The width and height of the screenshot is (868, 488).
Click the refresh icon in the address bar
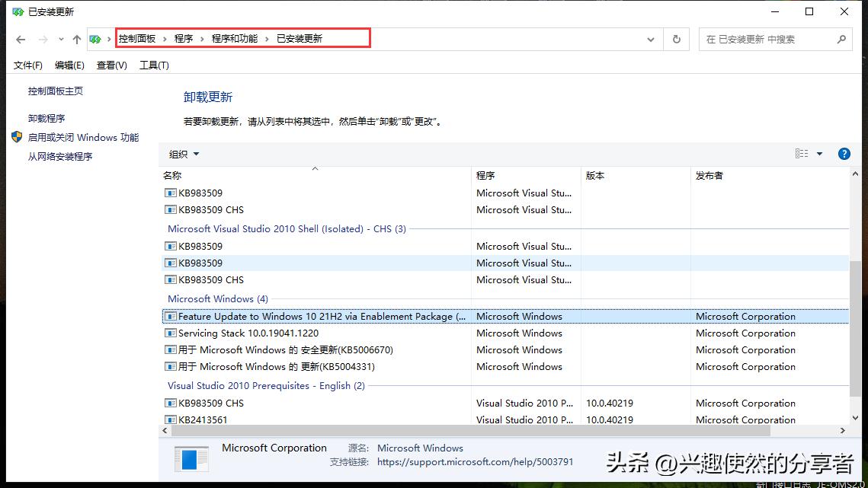[677, 39]
